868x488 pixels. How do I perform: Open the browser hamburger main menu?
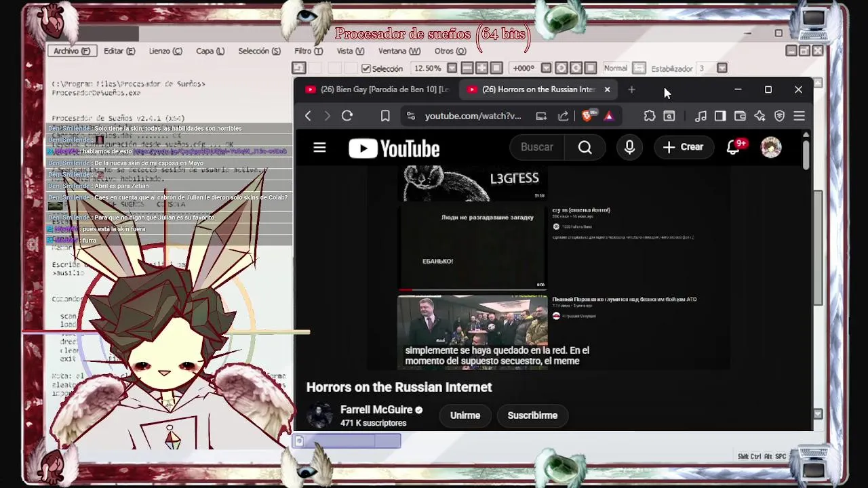800,116
